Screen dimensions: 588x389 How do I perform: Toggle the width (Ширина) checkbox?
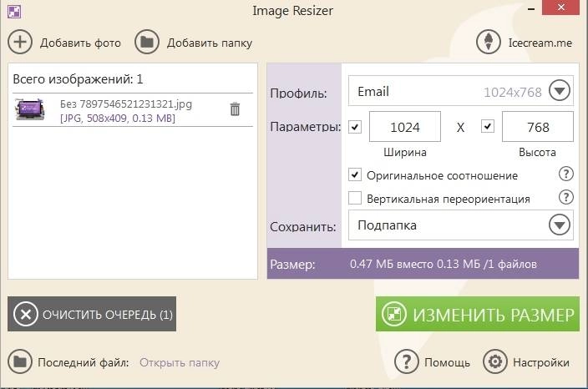tap(355, 127)
